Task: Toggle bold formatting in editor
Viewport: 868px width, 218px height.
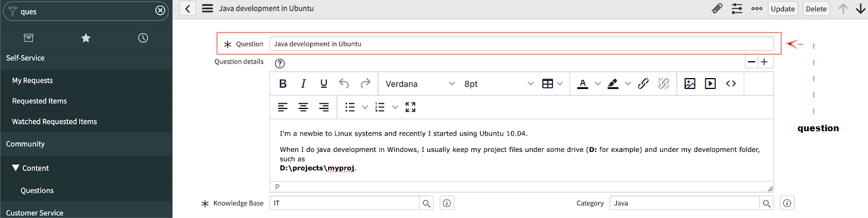Action: click(x=283, y=84)
